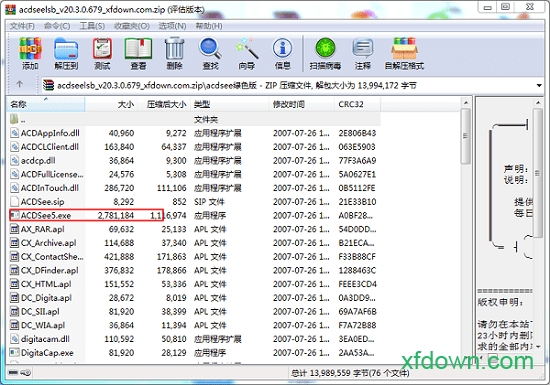The height and width of the screenshot is (385, 550).
Task: Select the DC_SII.apl file
Action: [40, 311]
